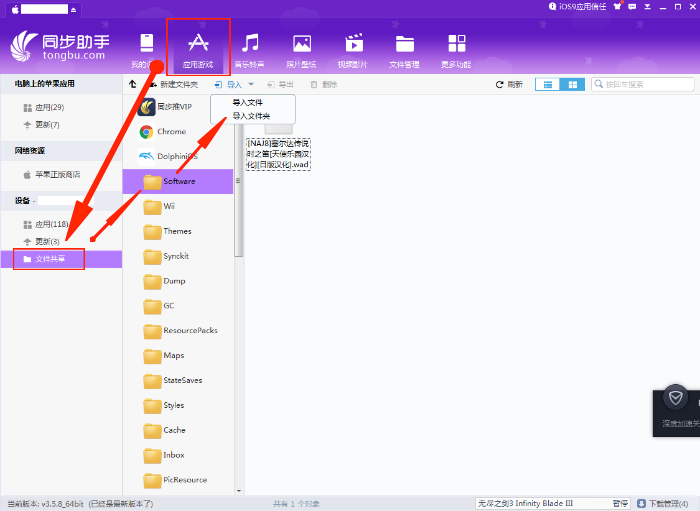700x511 pixels.
Task: Select 文件共享 file sharing item
Action: click(x=62, y=259)
